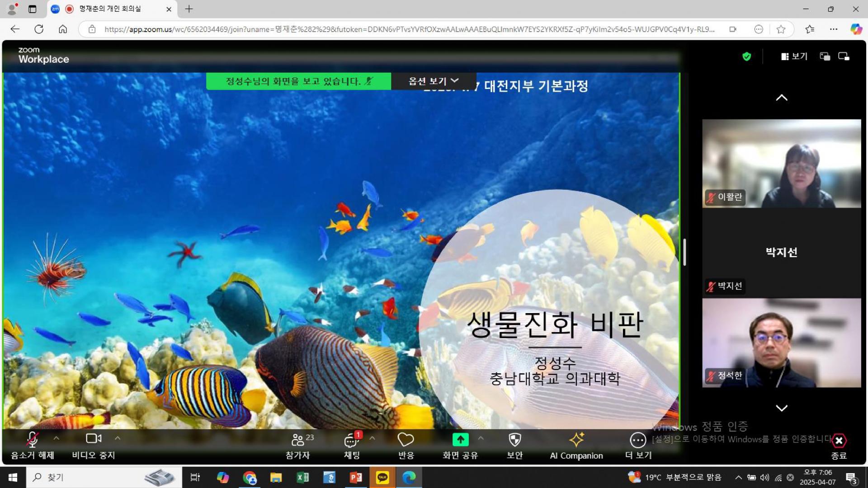Open File Explorer from the taskbar

tap(276, 477)
